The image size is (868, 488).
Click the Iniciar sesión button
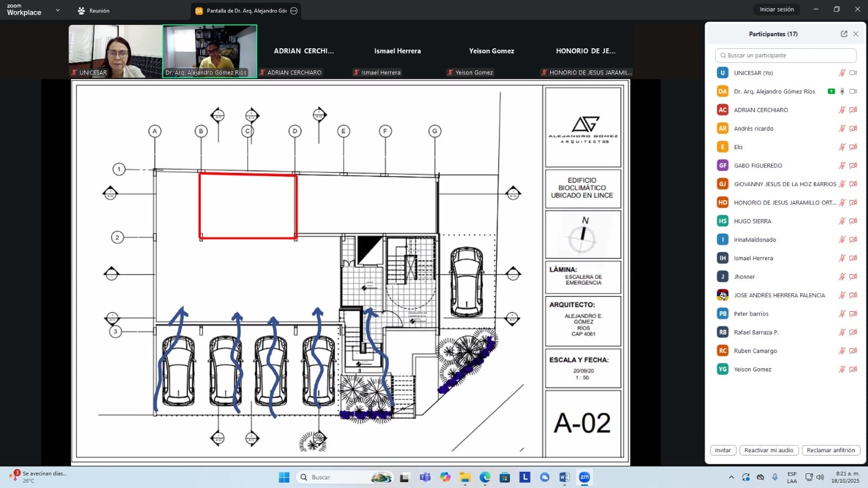click(x=776, y=10)
